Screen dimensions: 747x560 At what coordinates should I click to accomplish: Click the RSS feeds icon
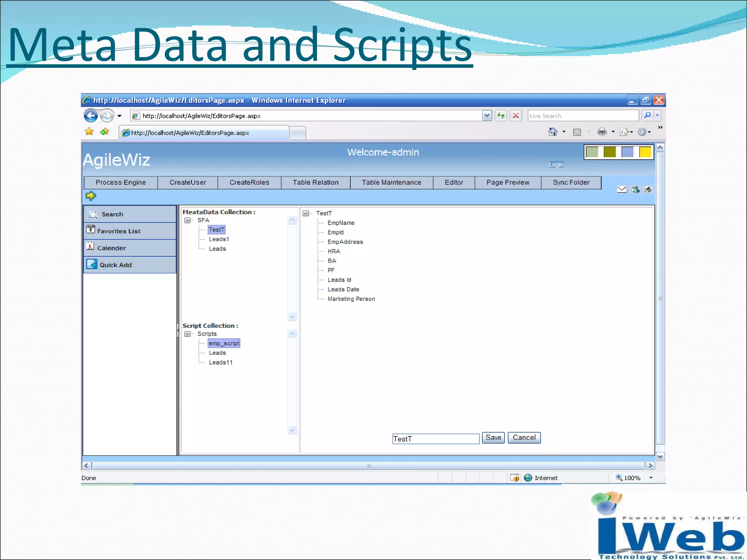[x=577, y=132]
